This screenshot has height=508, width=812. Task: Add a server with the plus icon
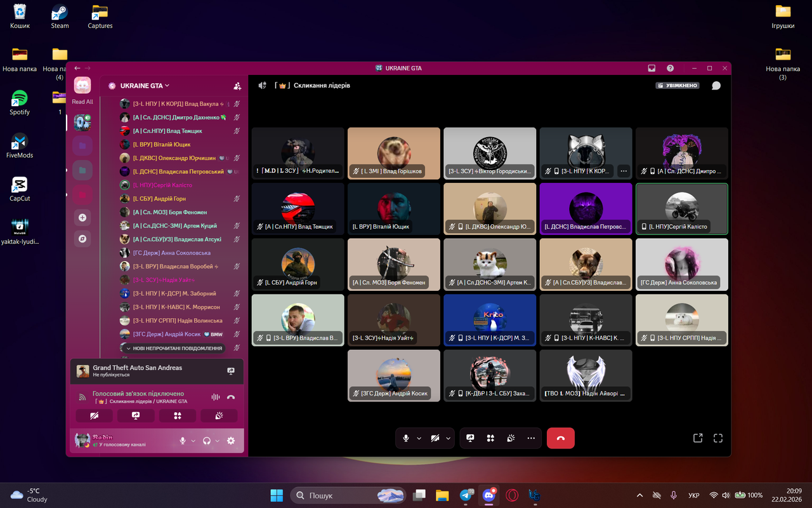[82, 218]
